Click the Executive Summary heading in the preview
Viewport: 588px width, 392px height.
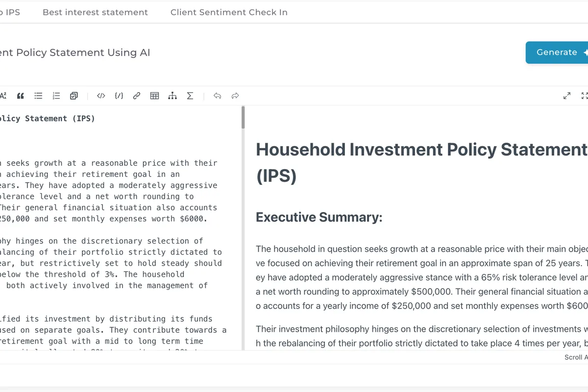pos(319,217)
